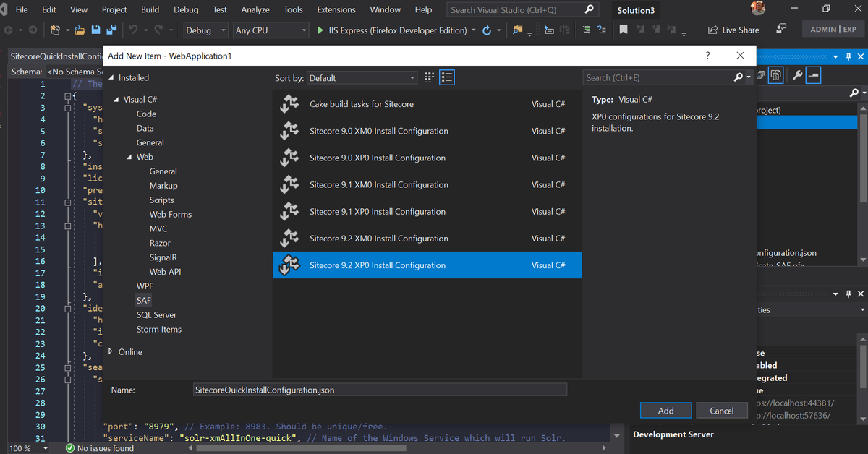This screenshot has height=454, width=868.
Task: Open Live Share from the toolbar
Action: (x=733, y=30)
